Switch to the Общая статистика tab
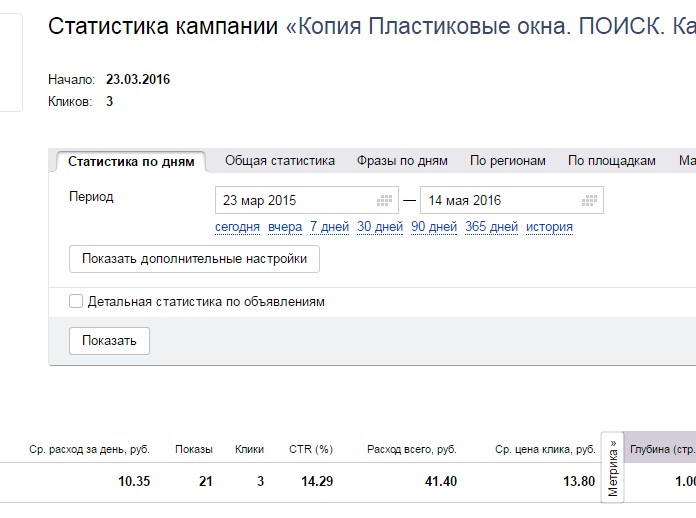Screen dimensions: 696x518 pyautogui.click(x=279, y=161)
